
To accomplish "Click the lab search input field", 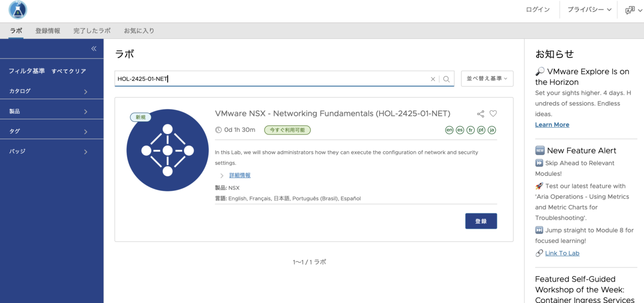I will (x=271, y=79).
